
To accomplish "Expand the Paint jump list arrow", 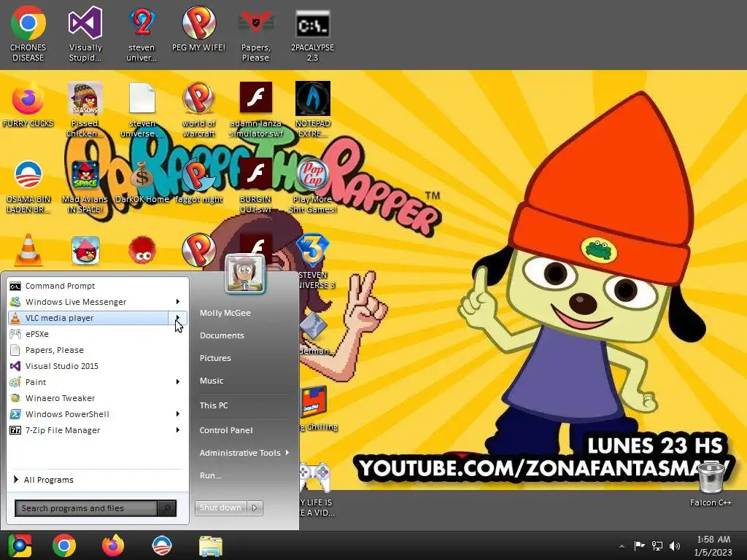I will 178,382.
